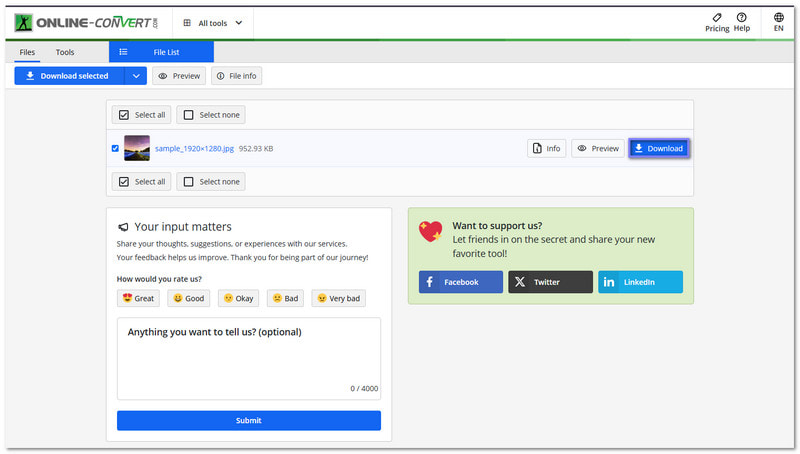The height and width of the screenshot is (454, 800).
Task: Share on LinkedIn
Action: coord(640,282)
